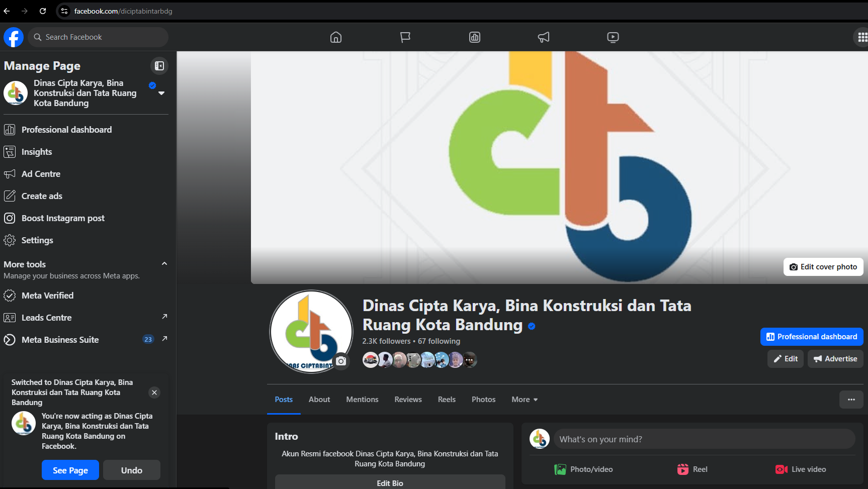Reload the page with the refresh icon
The height and width of the screenshot is (489, 868).
(43, 11)
